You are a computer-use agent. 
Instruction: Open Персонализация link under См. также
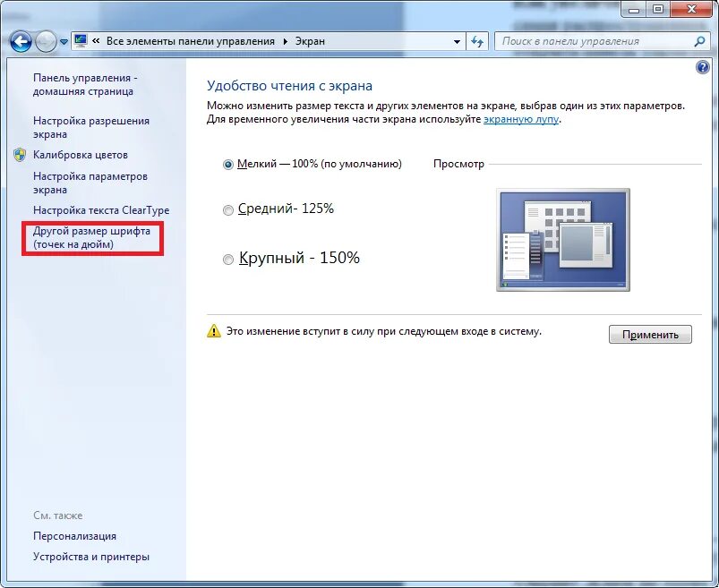point(74,536)
